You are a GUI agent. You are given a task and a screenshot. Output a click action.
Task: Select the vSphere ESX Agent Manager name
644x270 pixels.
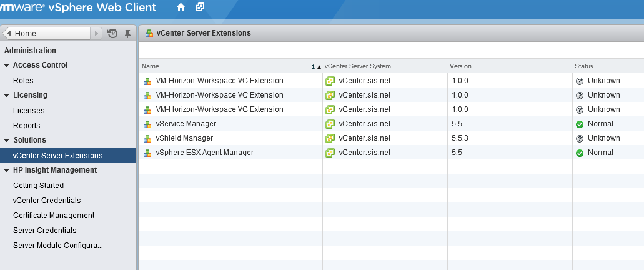204,152
